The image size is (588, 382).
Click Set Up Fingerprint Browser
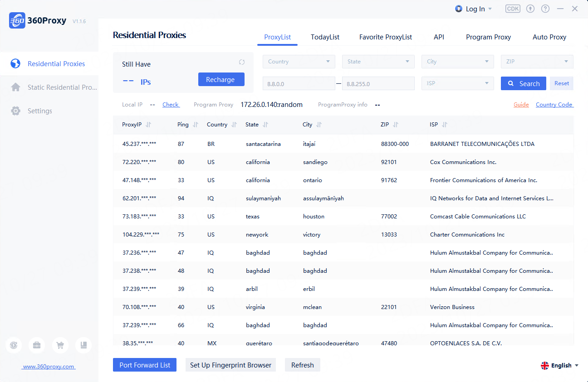click(x=230, y=365)
